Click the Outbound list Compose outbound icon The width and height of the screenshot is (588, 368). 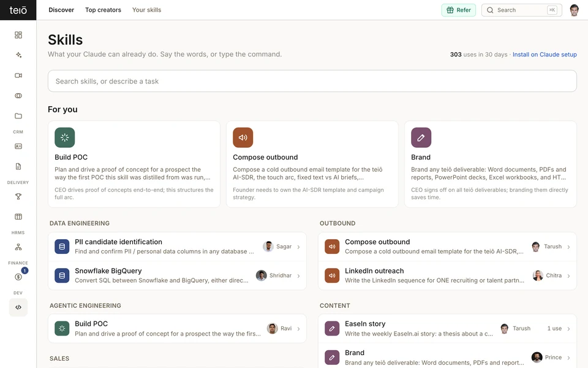coord(332,247)
